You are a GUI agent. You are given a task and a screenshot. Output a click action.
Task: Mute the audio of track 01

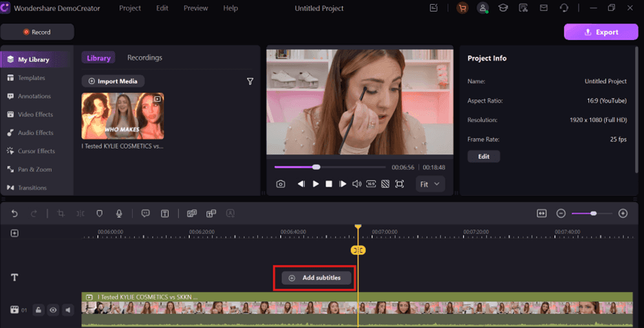click(x=67, y=310)
